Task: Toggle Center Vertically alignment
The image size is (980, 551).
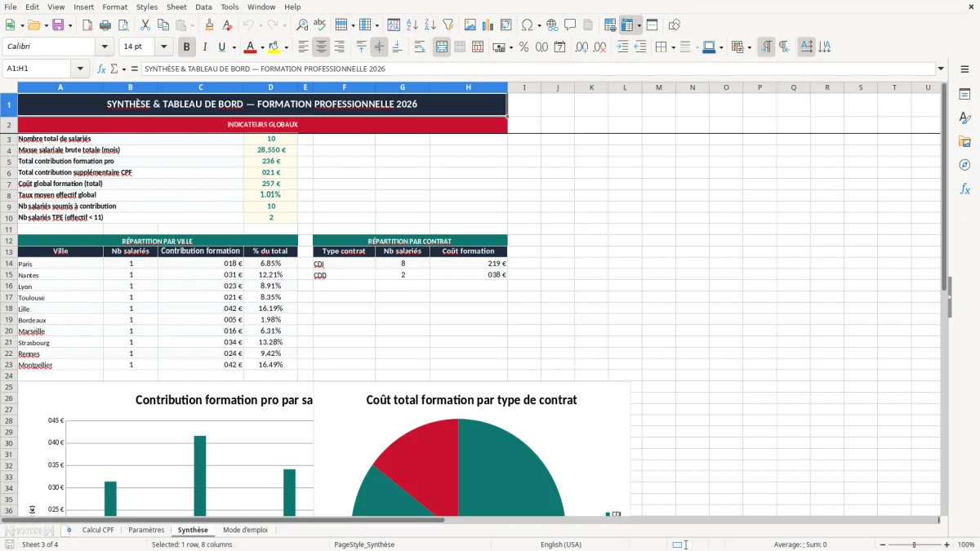Action: 379,47
